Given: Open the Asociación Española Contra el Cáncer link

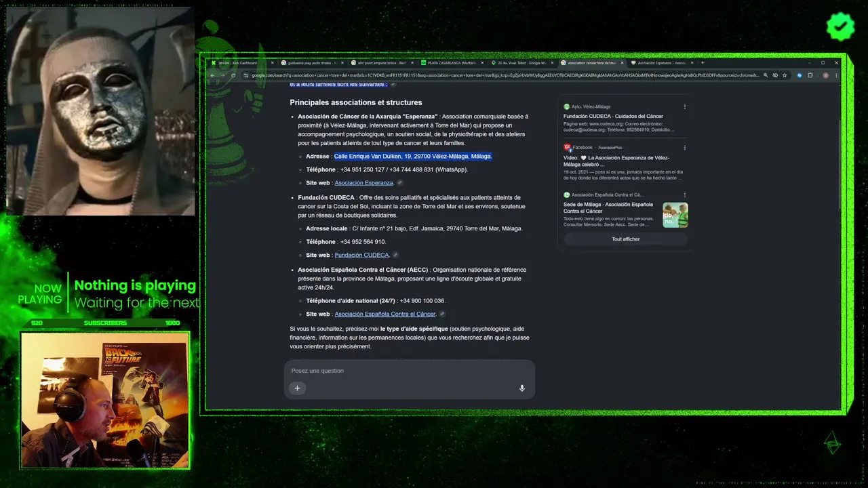Looking at the screenshot, I should tap(385, 314).
